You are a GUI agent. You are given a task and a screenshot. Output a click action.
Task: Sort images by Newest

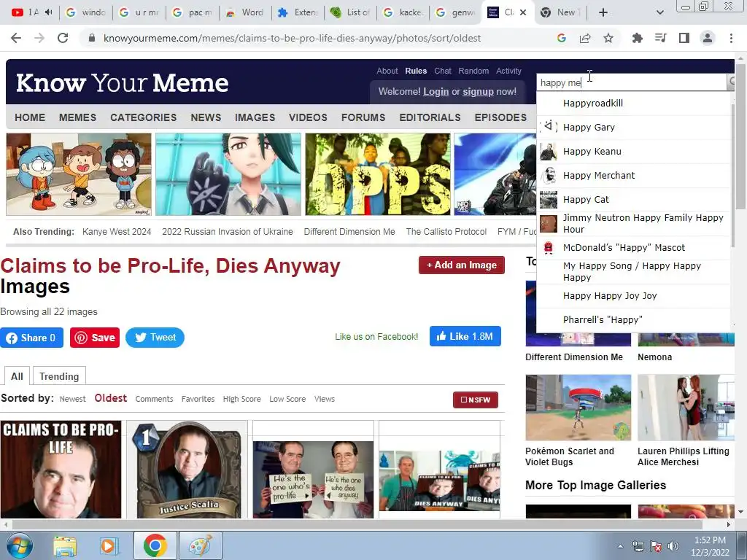point(72,399)
